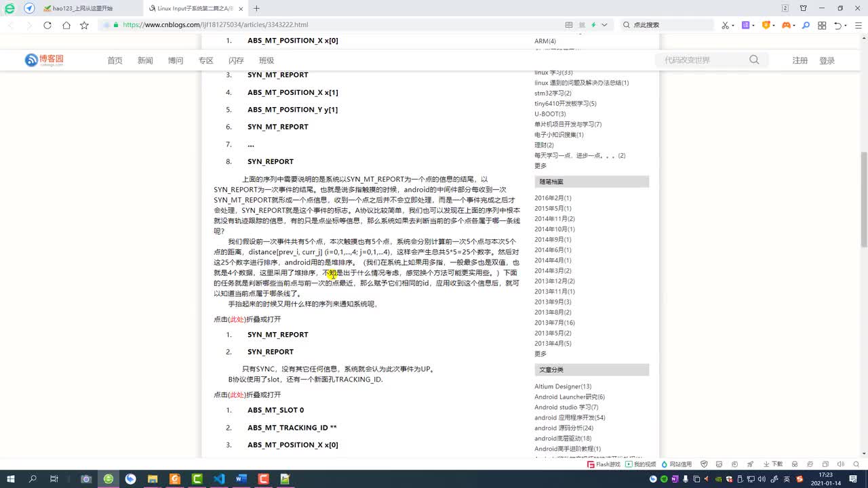The image size is (868, 488).
Task: Open 我的视频 in status bar
Action: pyautogui.click(x=641, y=464)
